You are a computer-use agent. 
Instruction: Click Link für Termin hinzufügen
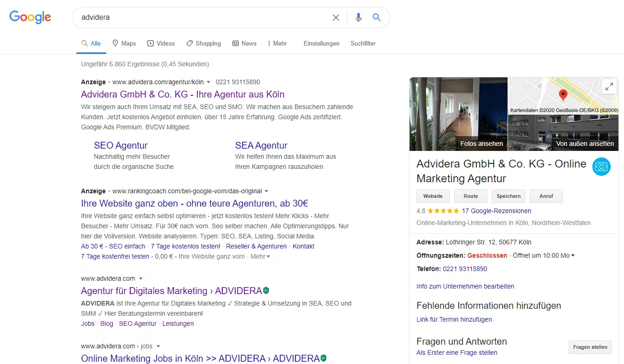click(x=454, y=319)
